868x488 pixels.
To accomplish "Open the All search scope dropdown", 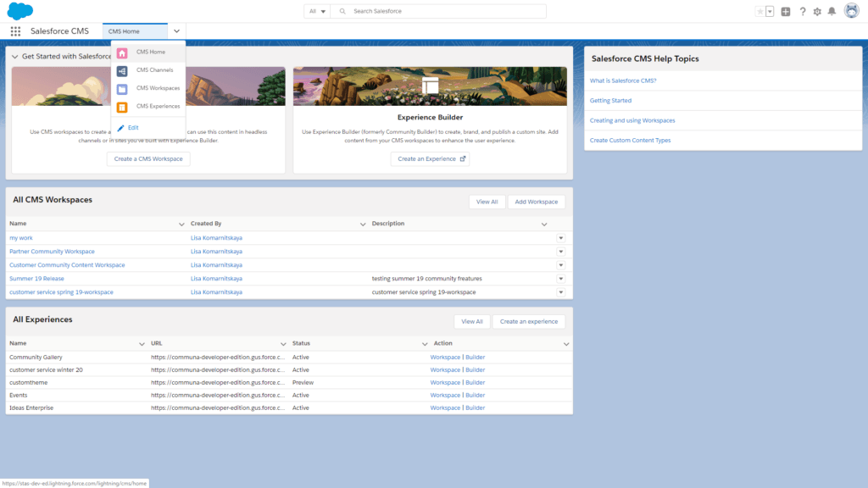I will [x=317, y=11].
